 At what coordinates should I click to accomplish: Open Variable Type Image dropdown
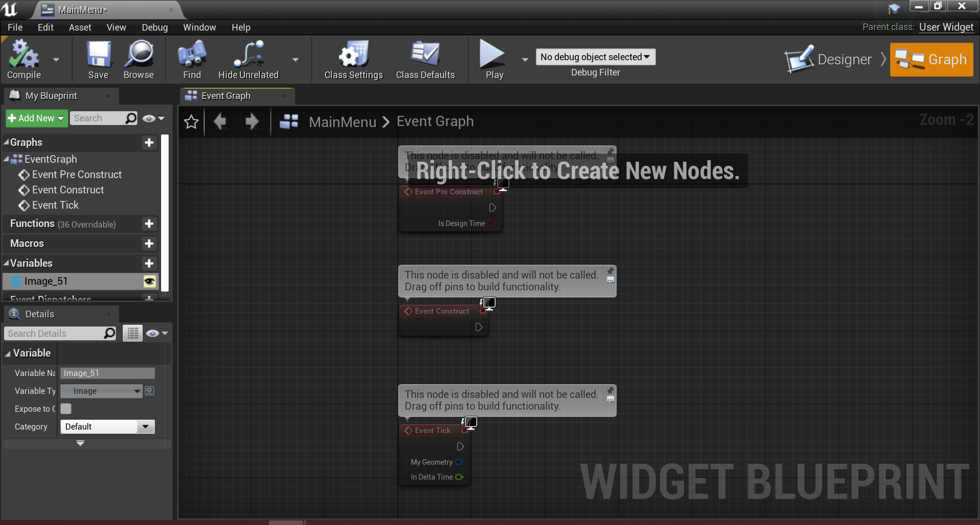coord(101,391)
